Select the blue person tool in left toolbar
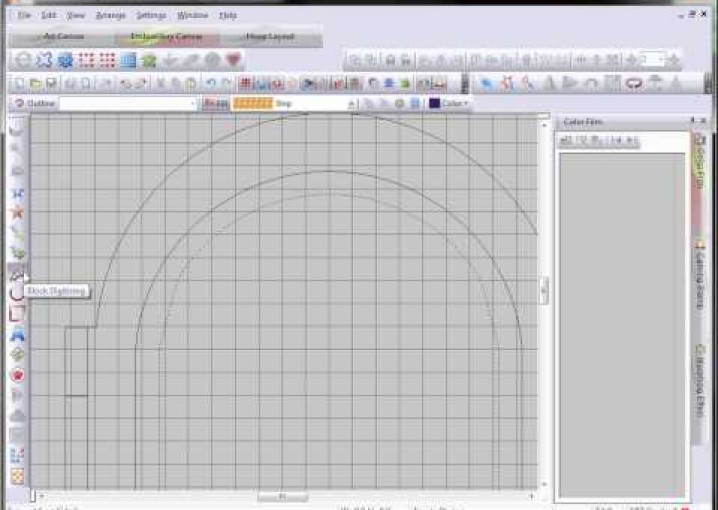Screen dimensions: 718x510 pos(17,334)
